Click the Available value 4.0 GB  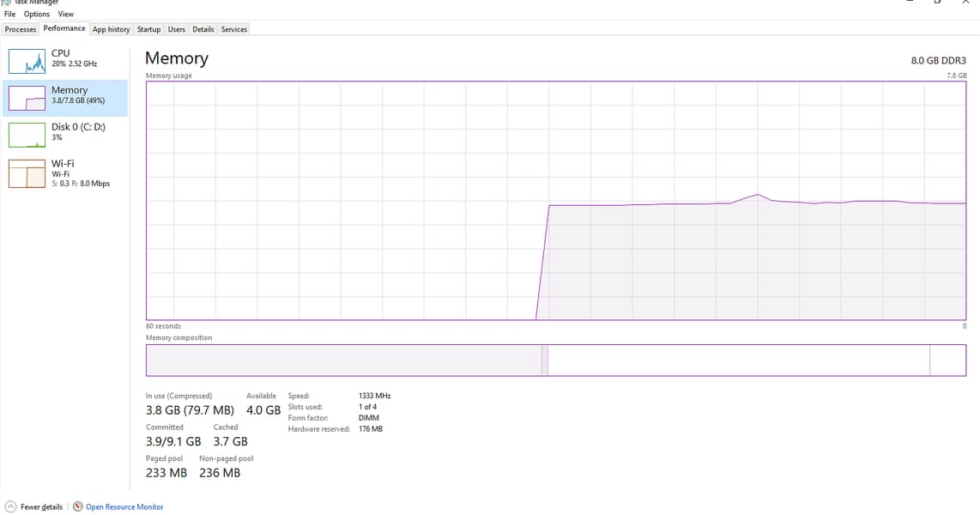point(263,410)
